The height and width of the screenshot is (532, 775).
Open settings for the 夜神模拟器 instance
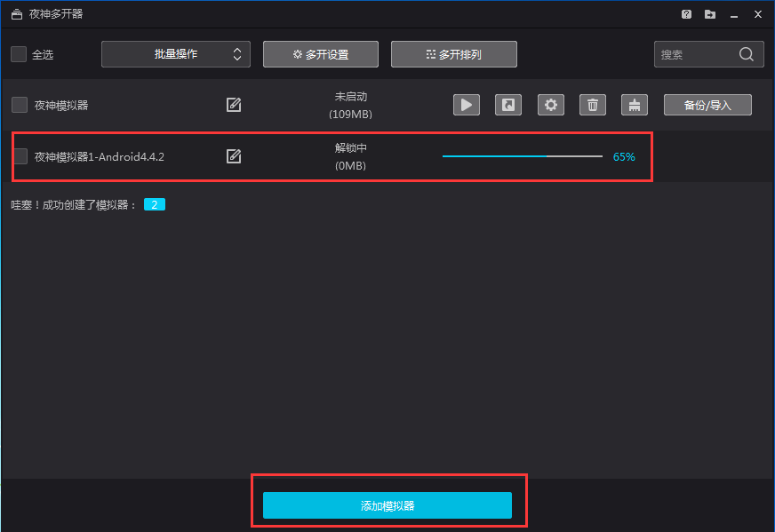click(x=550, y=104)
